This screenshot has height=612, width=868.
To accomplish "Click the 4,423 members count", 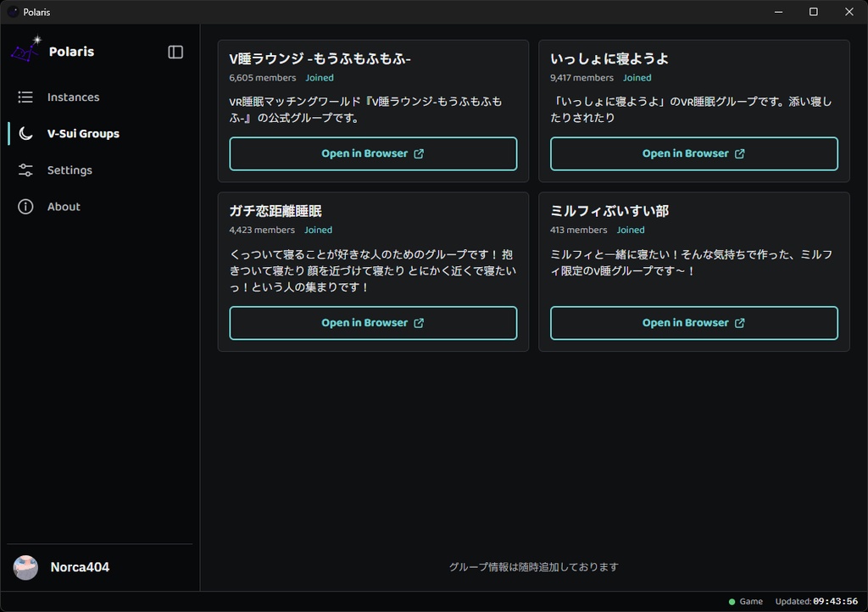I will click(262, 231).
